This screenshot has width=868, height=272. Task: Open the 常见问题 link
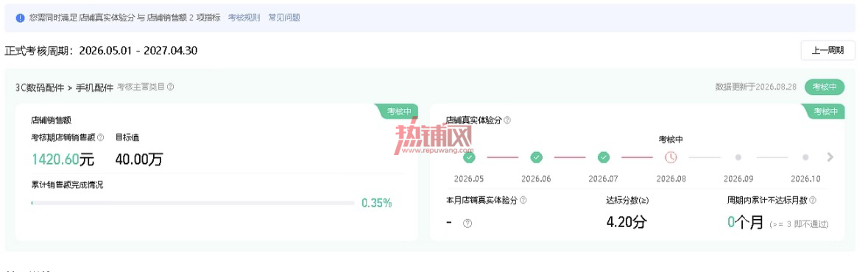point(284,18)
